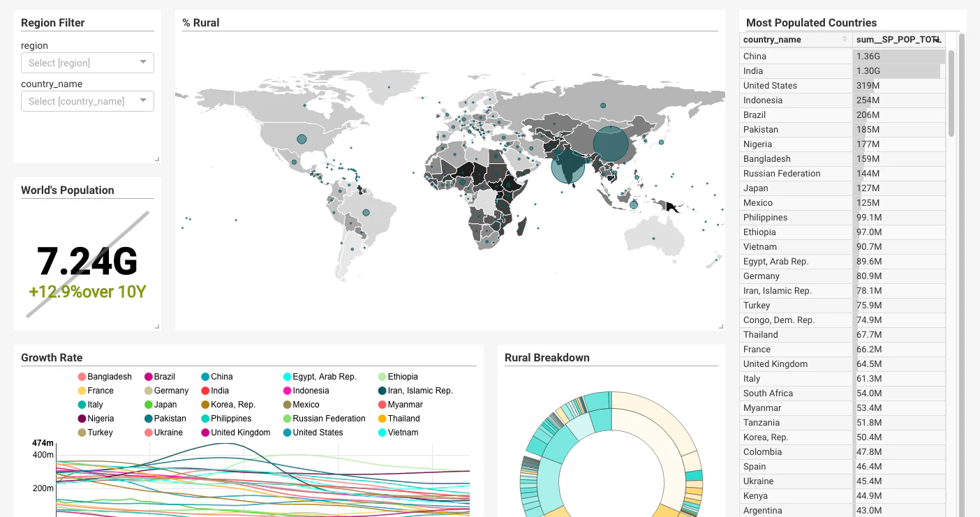Sort table by country_name column
The image size is (980, 517).
[x=795, y=40]
